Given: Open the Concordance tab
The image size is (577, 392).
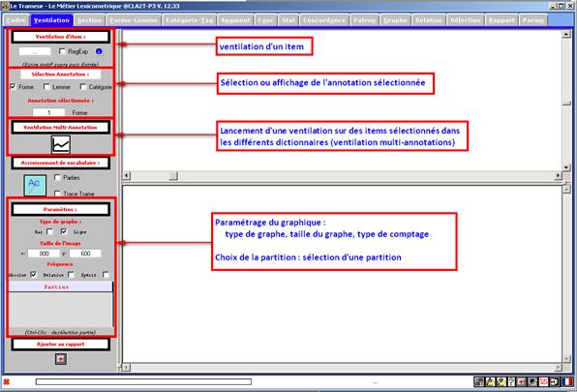Looking at the screenshot, I should point(324,20).
